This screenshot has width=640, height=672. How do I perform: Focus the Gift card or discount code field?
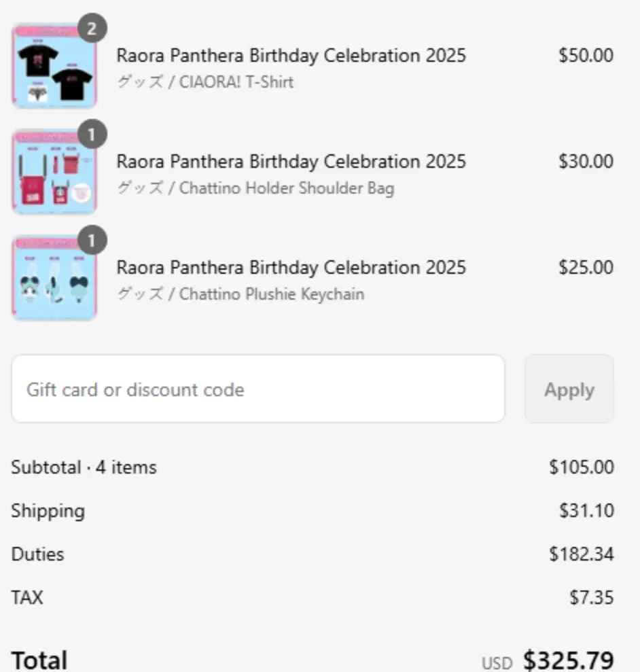pos(258,389)
